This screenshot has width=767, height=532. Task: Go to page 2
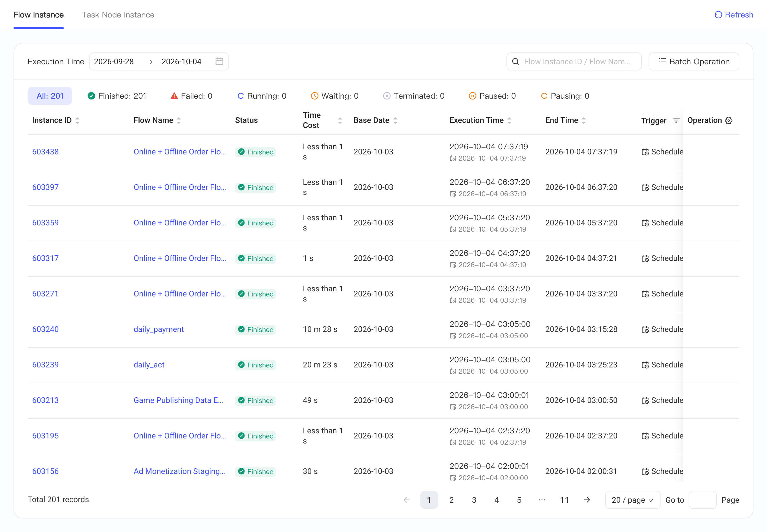point(451,500)
